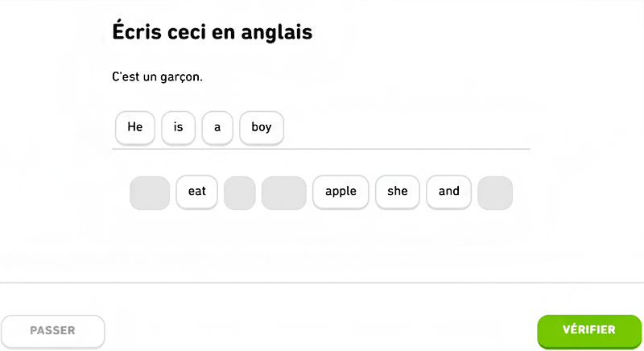This screenshot has width=644, height=351.
Task: Pick the 'she' word tile
Action: coord(398,192)
